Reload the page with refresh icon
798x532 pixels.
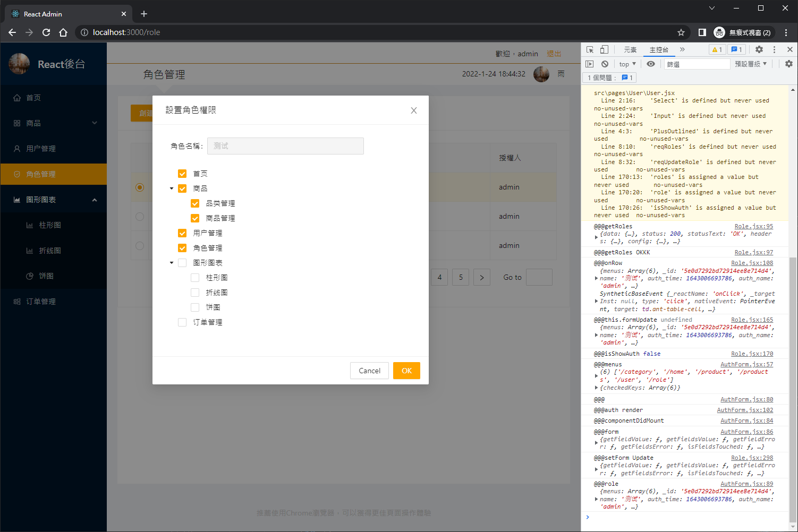46,32
